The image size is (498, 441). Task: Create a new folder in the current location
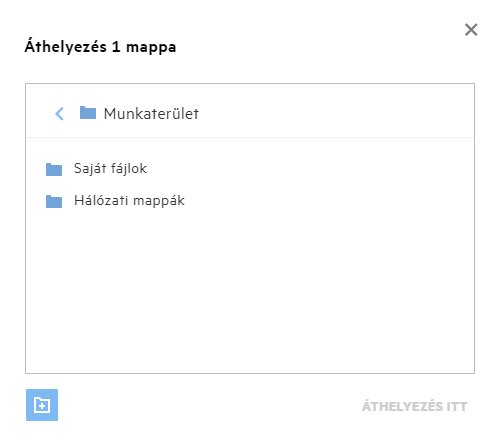click(x=42, y=405)
